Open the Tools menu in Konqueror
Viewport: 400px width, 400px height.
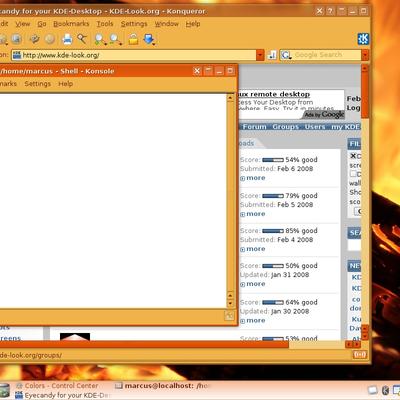pyautogui.click(x=105, y=24)
